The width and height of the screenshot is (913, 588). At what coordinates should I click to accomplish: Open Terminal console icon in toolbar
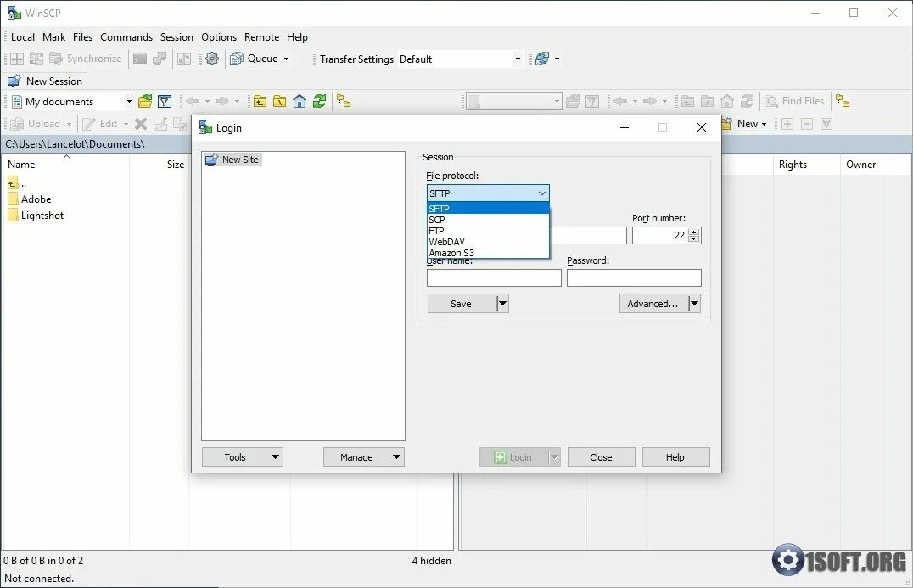(140, 59)
